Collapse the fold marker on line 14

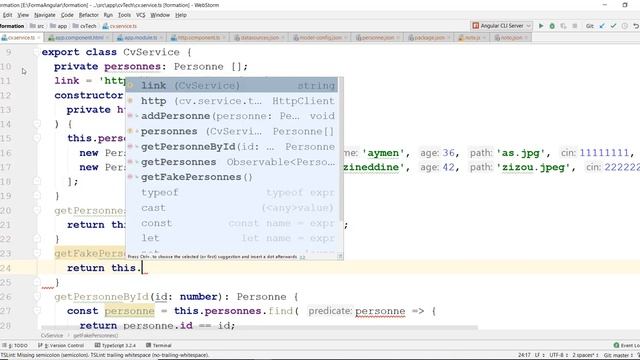point(37,124)
